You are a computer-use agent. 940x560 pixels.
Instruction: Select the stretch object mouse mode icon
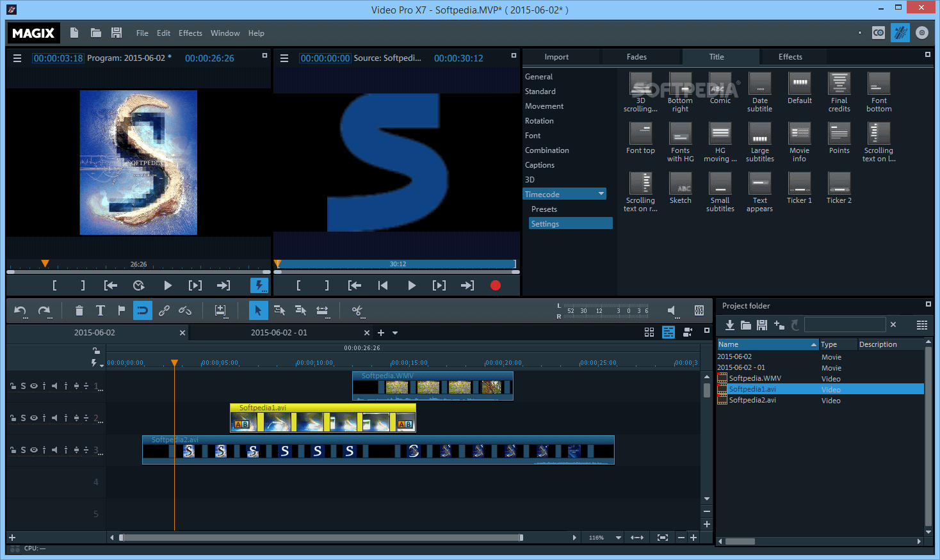[x=322, y=311]
